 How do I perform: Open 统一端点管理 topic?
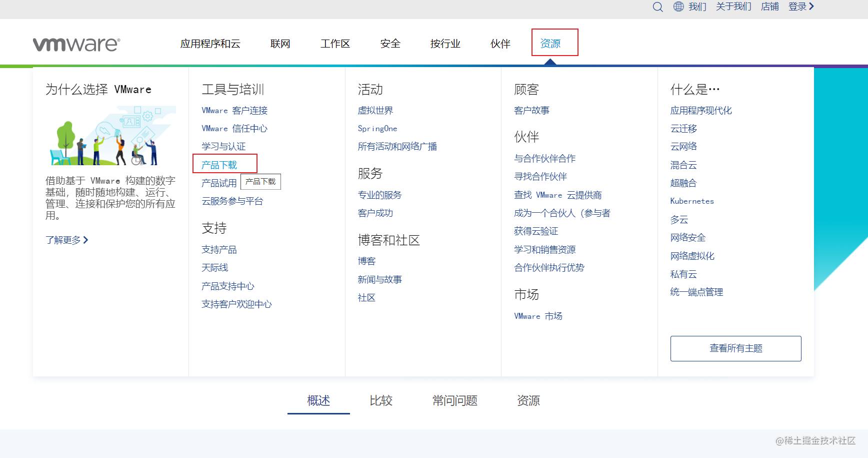pyautogui.click(x=696, y=292)
